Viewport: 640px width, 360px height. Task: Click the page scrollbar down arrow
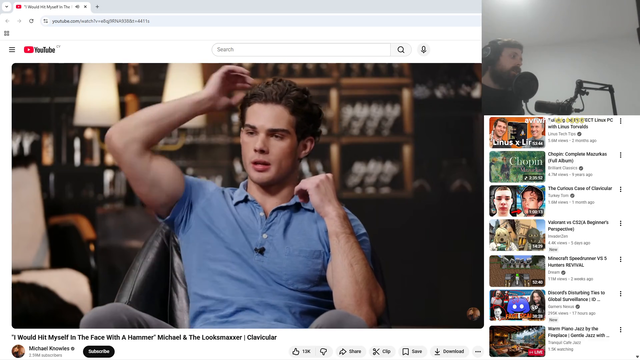pyautogui.click(x=637, y=357)
